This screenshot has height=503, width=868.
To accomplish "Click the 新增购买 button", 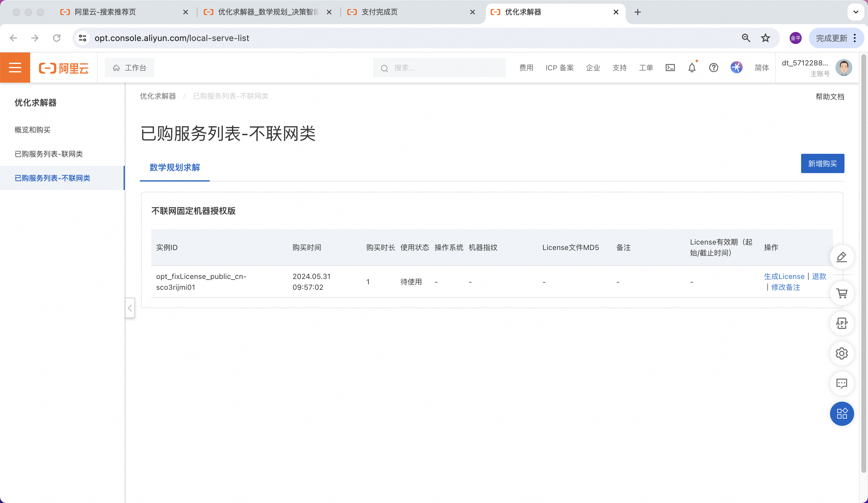I will click(x=822, y=164).
